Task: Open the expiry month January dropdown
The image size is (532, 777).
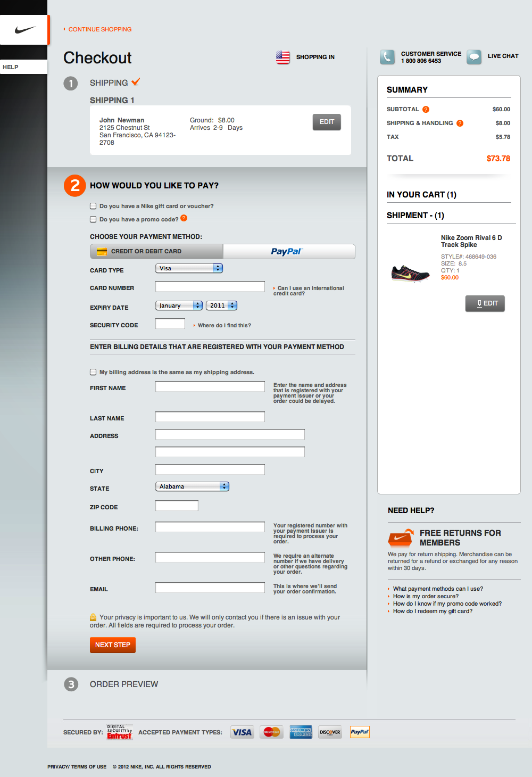Action: [x=179, y=305]
